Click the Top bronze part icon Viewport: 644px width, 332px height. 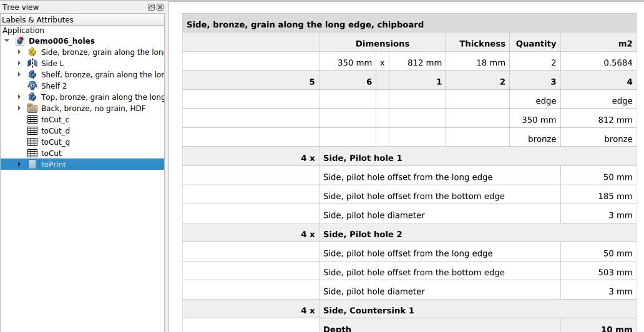point(32,97)
